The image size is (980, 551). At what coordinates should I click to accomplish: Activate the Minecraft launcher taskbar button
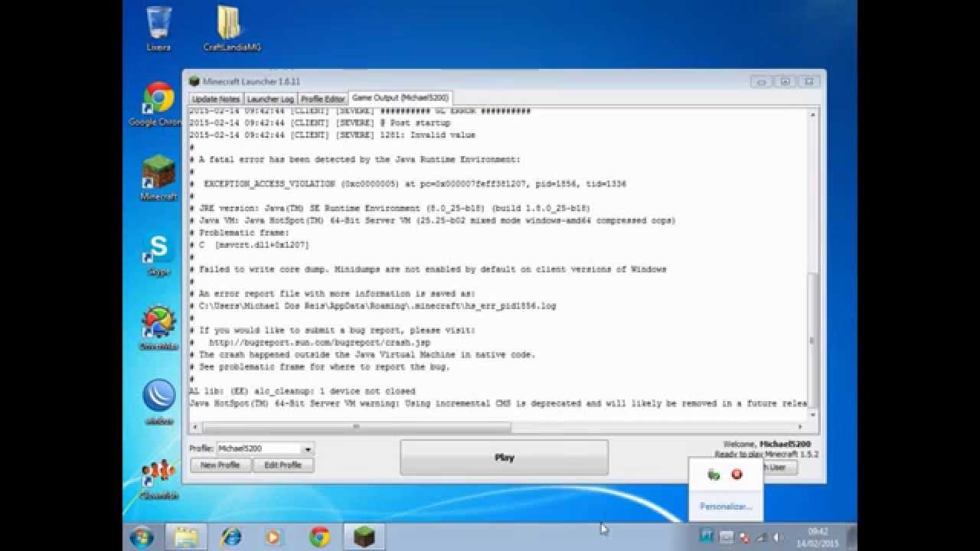[x=364, y=537]
